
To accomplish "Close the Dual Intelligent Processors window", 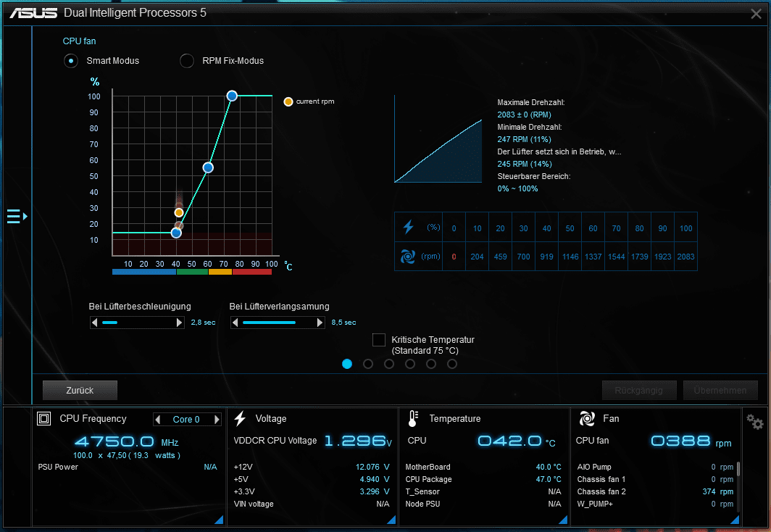I will 757,14.
